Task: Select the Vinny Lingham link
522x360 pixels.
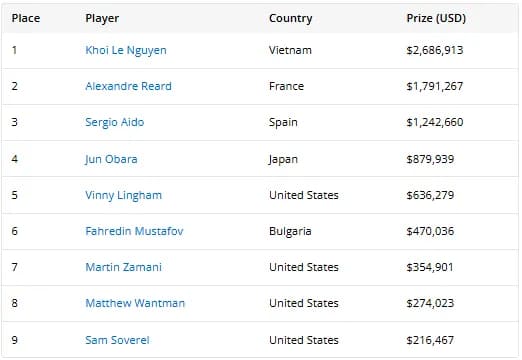Action: point(123,195)
